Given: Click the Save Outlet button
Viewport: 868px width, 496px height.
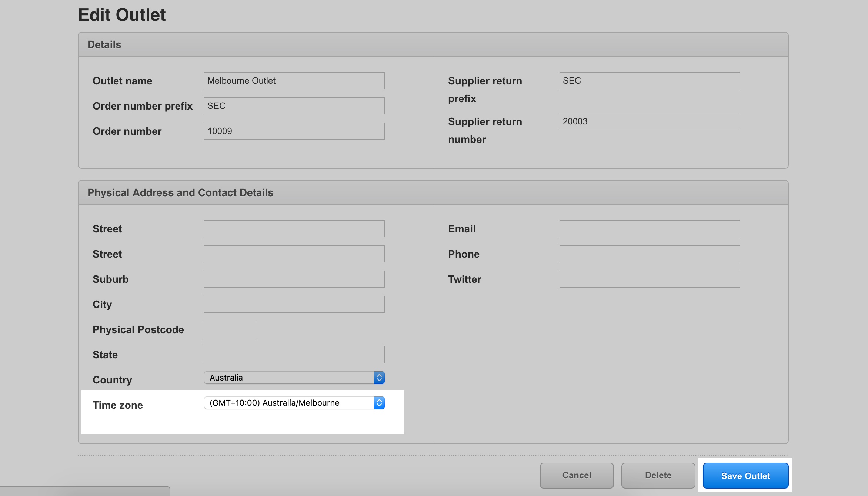Looking at the screenshot, I should [x=745, y=476].
